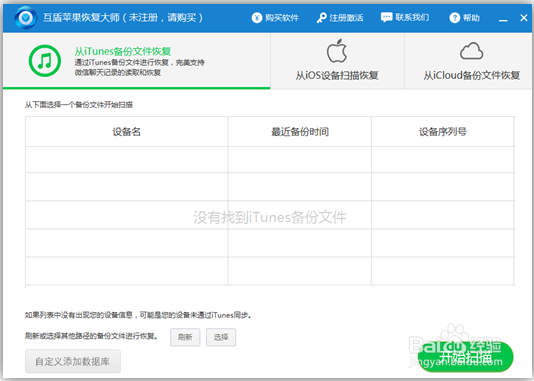Click the 设备序列号 column header
Screen dimensions: 534x381
coord(443,132)
